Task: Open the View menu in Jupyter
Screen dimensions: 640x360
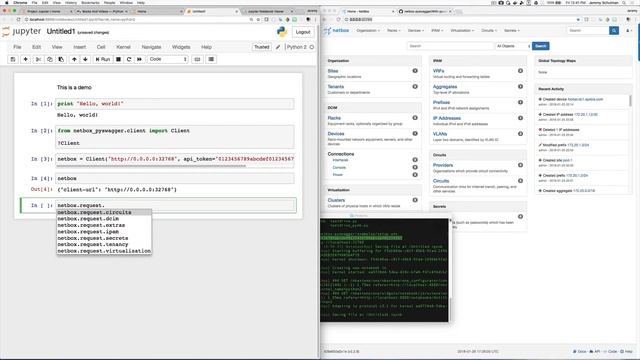Action: (x=57, y=47)
